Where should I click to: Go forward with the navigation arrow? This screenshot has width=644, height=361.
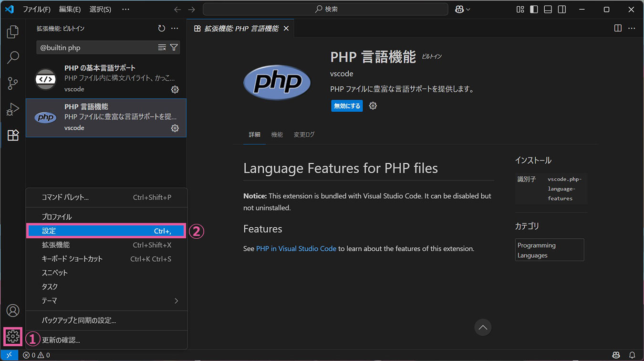point(191,10)
